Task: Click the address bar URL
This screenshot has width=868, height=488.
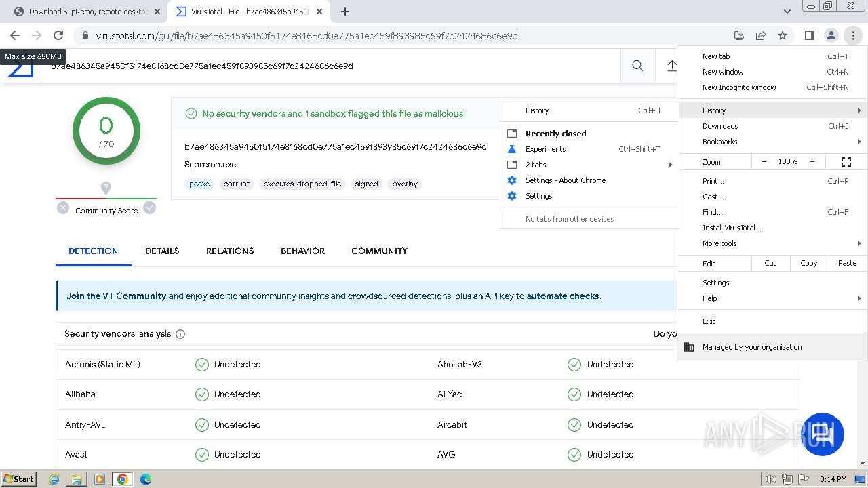Action: [x=307, y=36]
